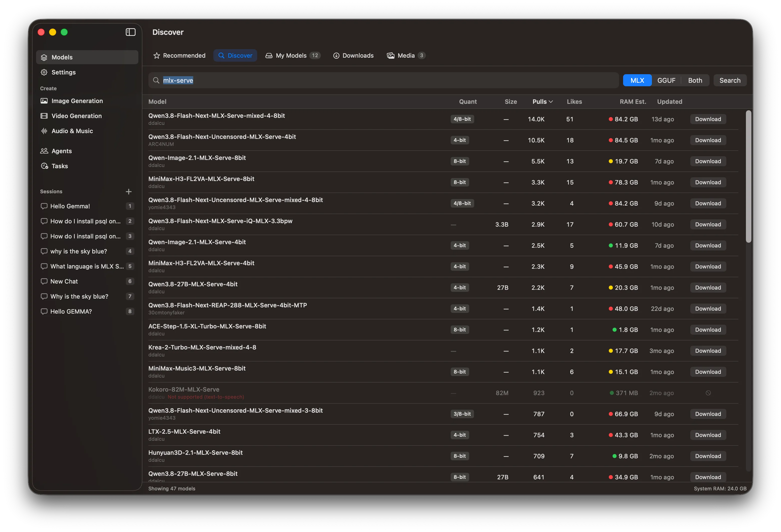The image size is (781, 532).
Task: Click the Settings gear icon
Action: (44, 72)
